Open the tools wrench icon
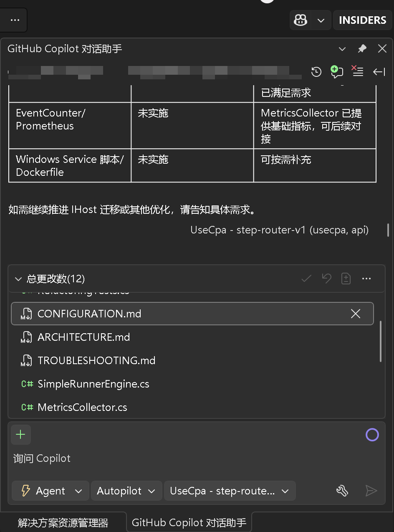 342,491
